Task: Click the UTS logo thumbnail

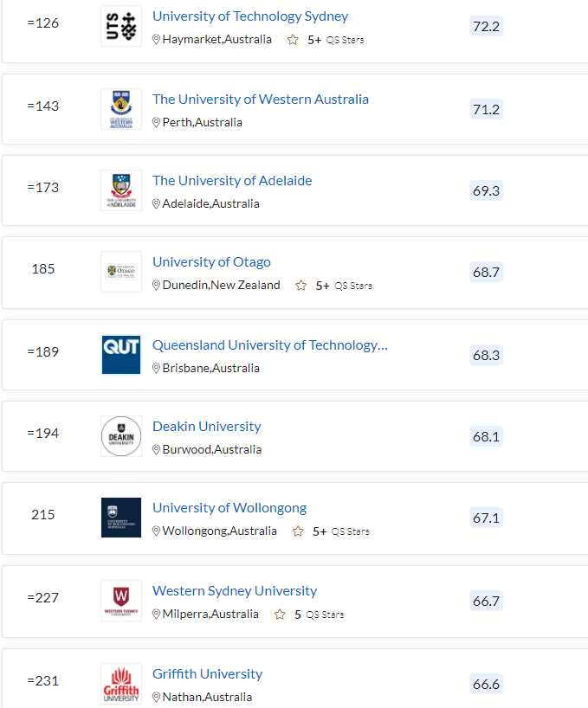Action: (x=121, y=26)
